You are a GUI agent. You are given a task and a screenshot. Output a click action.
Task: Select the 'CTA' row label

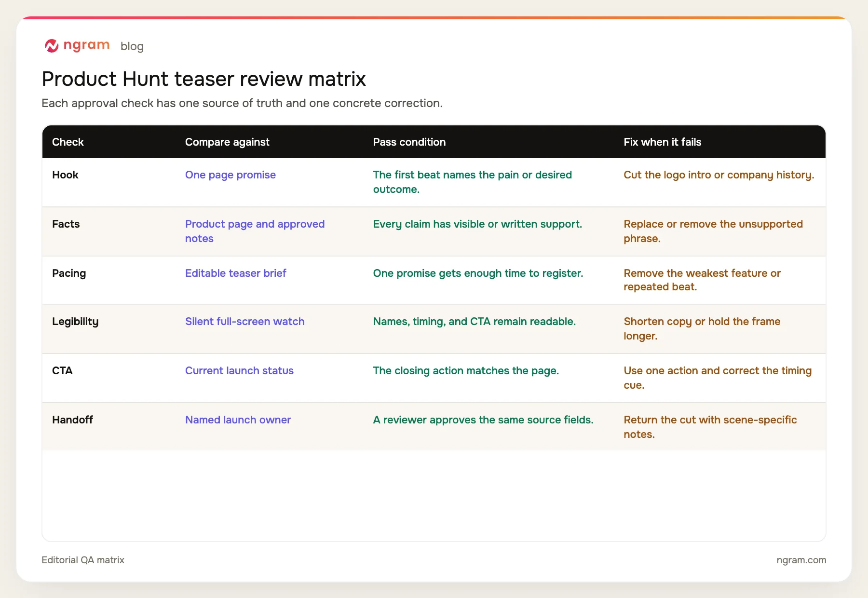[x=62, y=370]
